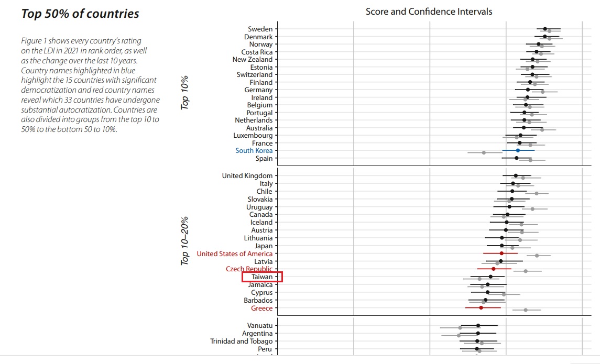The height and width of the screenshot is (364, 600).
Task: Click South Korea's gray earlier-score data point
Action: point(484,153)
